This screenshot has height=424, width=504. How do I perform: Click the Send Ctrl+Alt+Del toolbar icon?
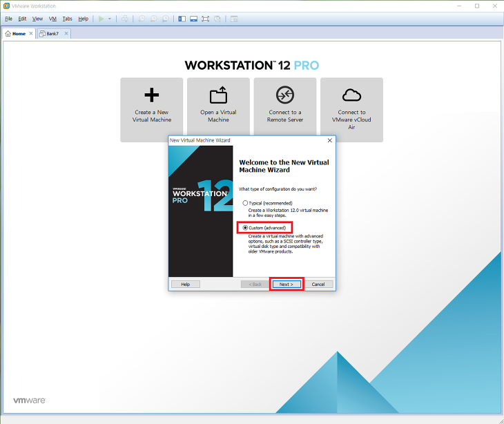tap(125, 19)
